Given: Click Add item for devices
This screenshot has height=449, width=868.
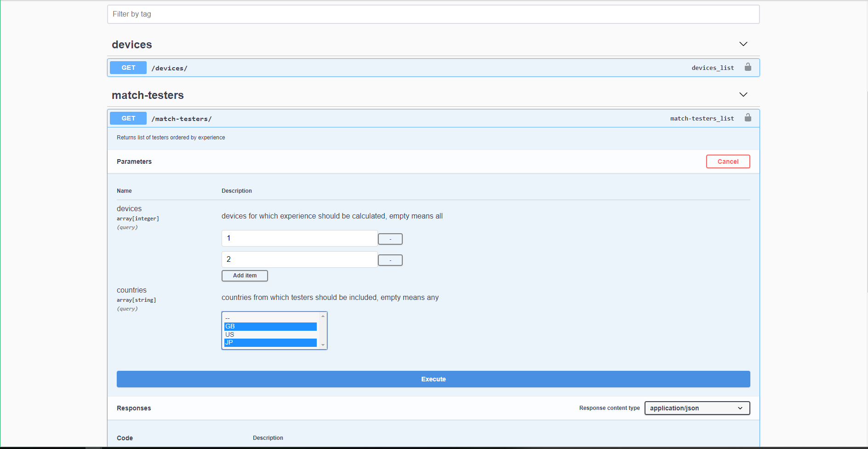Looking at the screenshot, I should coord(245,276).
